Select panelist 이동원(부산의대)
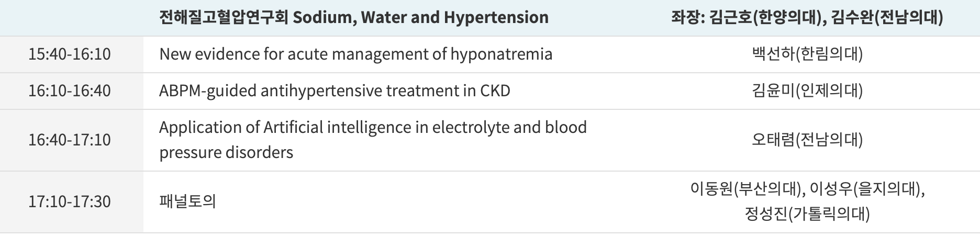980x237 pixels. pos(746,189)
